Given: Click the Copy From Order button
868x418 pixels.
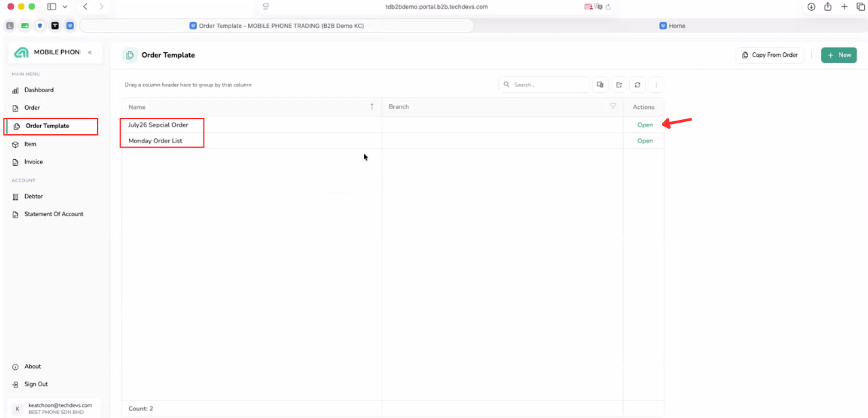Looking at the screenshot, I should (x=770, y=55).
